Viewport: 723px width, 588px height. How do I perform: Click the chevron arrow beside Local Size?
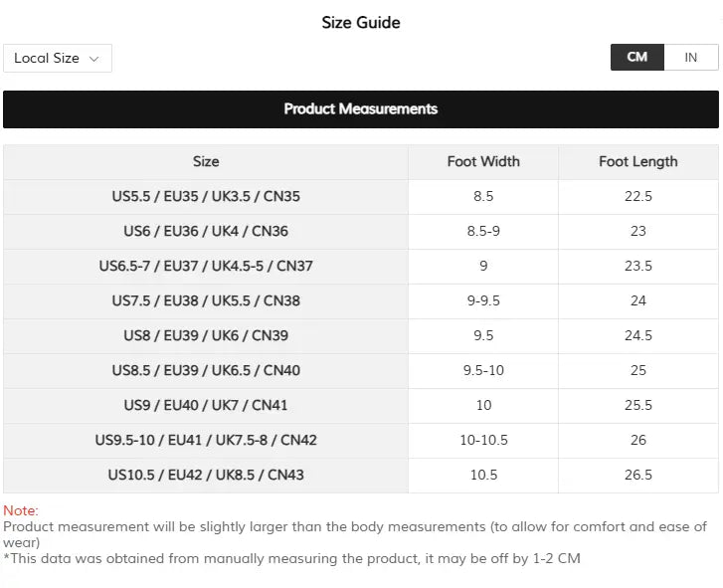(94, 59)
